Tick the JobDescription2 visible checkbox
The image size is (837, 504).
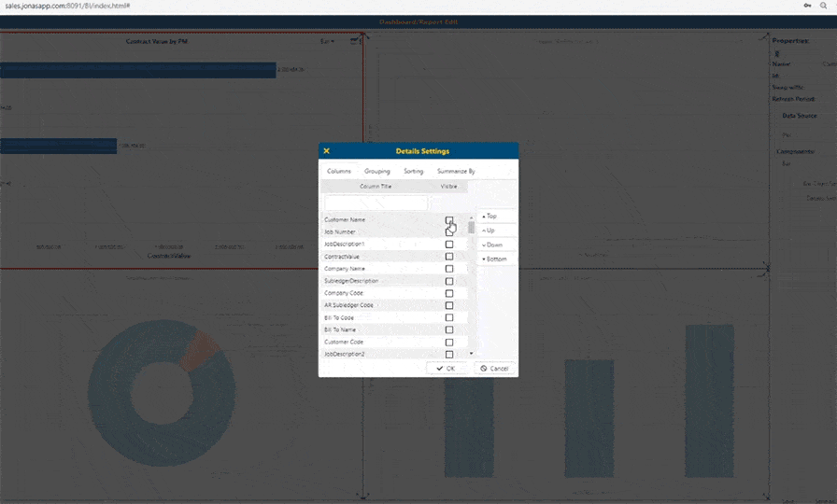click(x=449, y=355)
